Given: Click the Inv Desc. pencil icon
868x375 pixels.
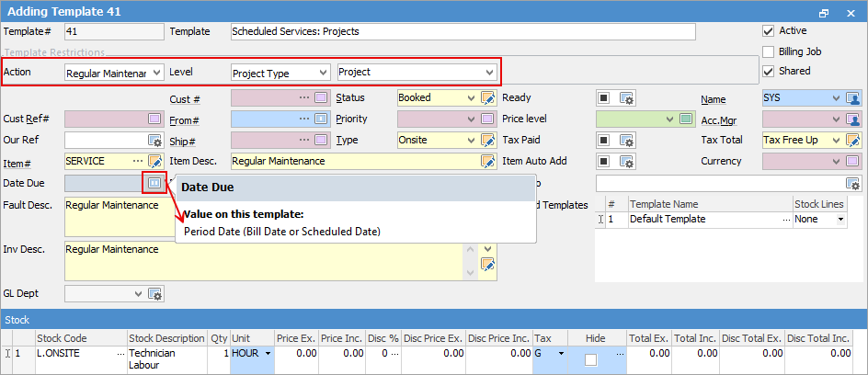Looking at the screenshot, I should point(487,266).
